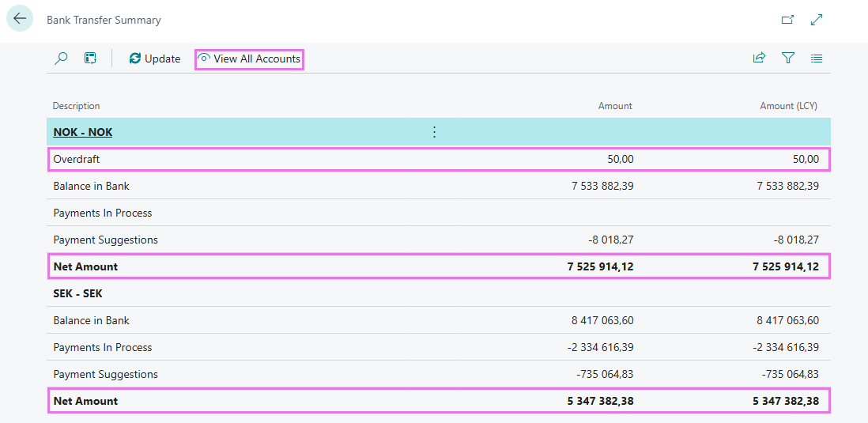Click Overdraft Amount value 50,00
The width and height of the screenshot is (868, 423).
point(619,160)
